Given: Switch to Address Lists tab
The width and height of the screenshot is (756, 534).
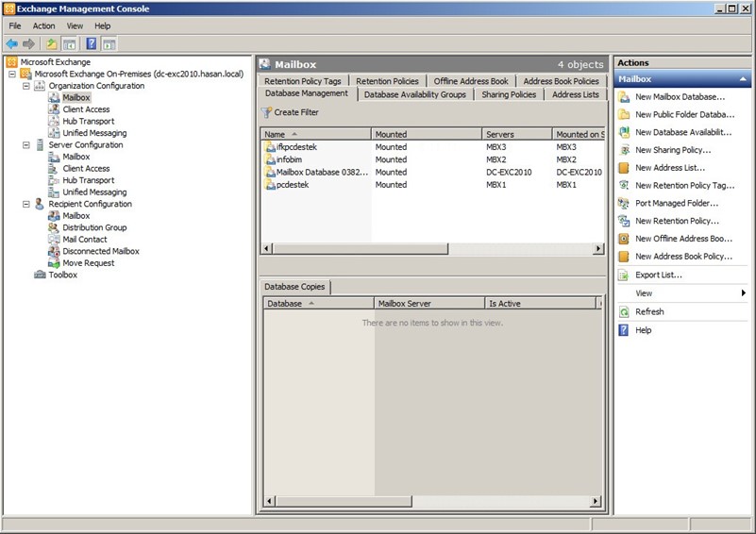Looking at the screenshot, I should (x=576, y=94).
